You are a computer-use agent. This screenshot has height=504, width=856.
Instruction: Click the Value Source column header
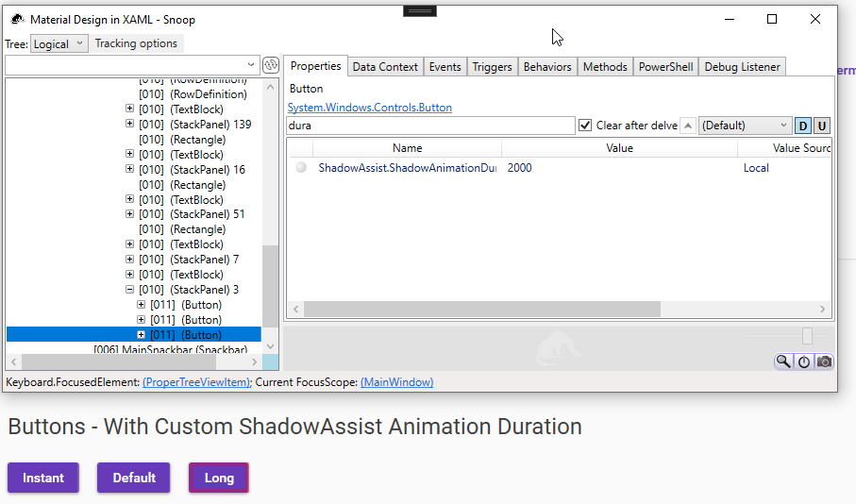coord(784,148)
